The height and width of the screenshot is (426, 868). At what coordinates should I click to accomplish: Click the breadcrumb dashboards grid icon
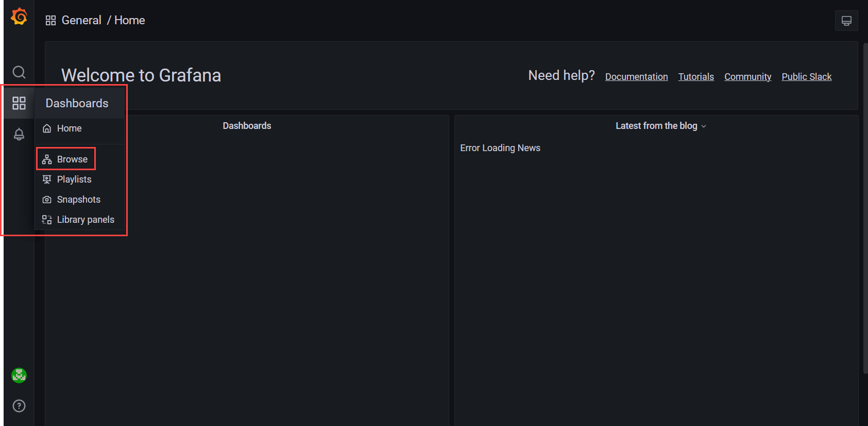tap(50, 21)
